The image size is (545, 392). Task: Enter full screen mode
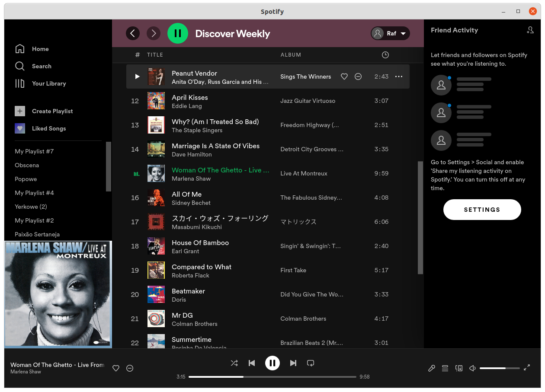click(527, 368)
